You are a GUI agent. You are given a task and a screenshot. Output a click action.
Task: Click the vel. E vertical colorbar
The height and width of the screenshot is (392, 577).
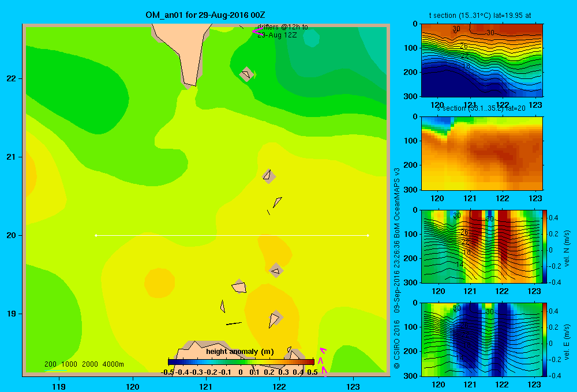point(545,340)
